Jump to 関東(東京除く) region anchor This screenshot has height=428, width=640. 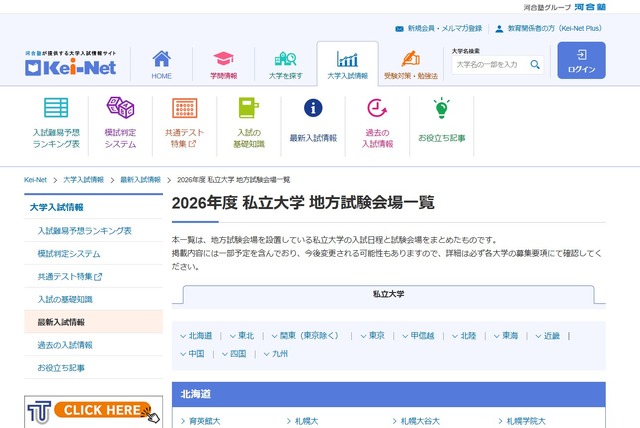[x=307, y=335]
